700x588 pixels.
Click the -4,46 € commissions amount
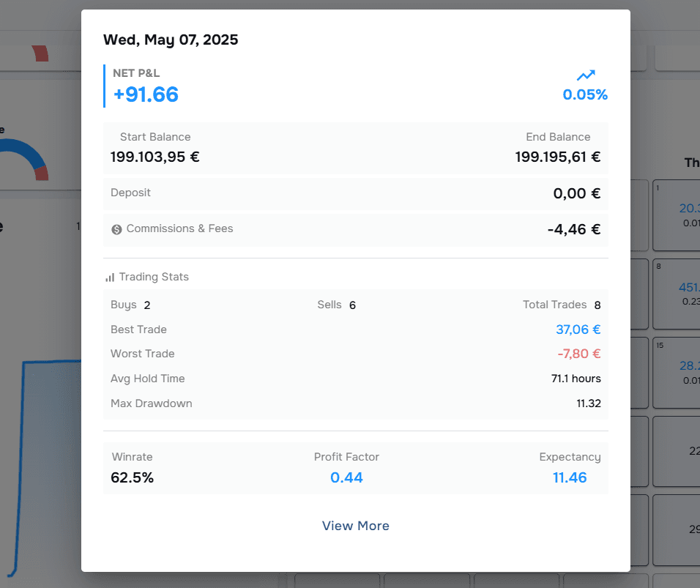[573, 229]
